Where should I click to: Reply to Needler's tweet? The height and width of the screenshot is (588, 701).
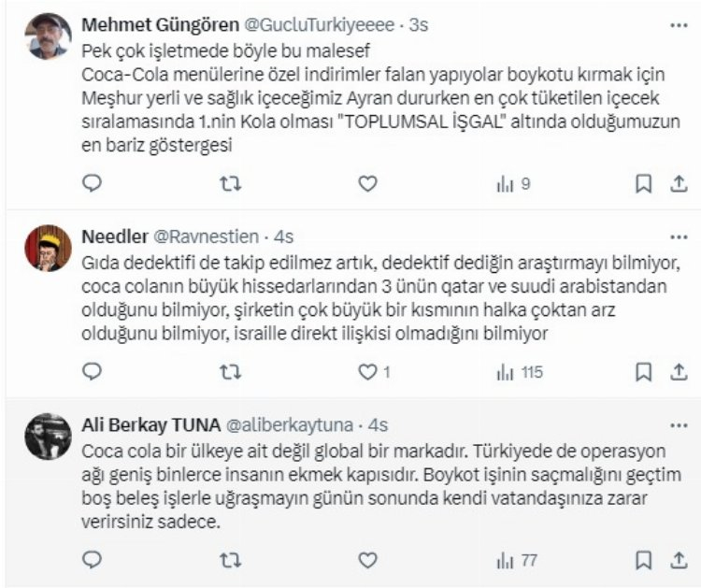pyautogui.click(x=92, y=372)
